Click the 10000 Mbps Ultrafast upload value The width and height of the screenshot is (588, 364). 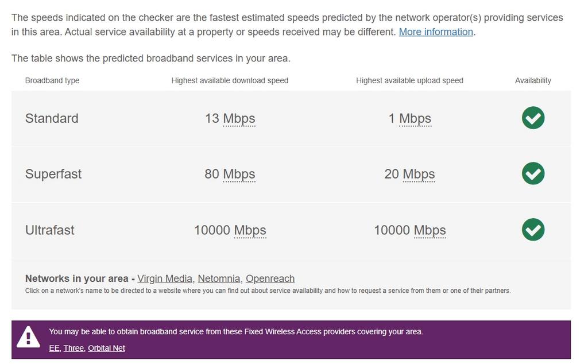(409, 229)
